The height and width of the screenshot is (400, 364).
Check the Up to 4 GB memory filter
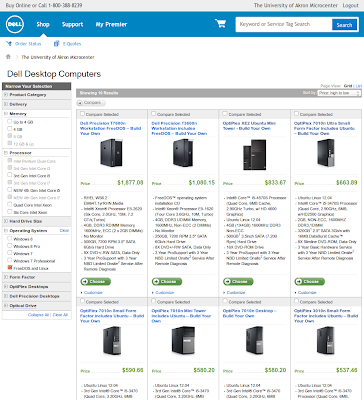pyautogui.click(x=10, y=122)
